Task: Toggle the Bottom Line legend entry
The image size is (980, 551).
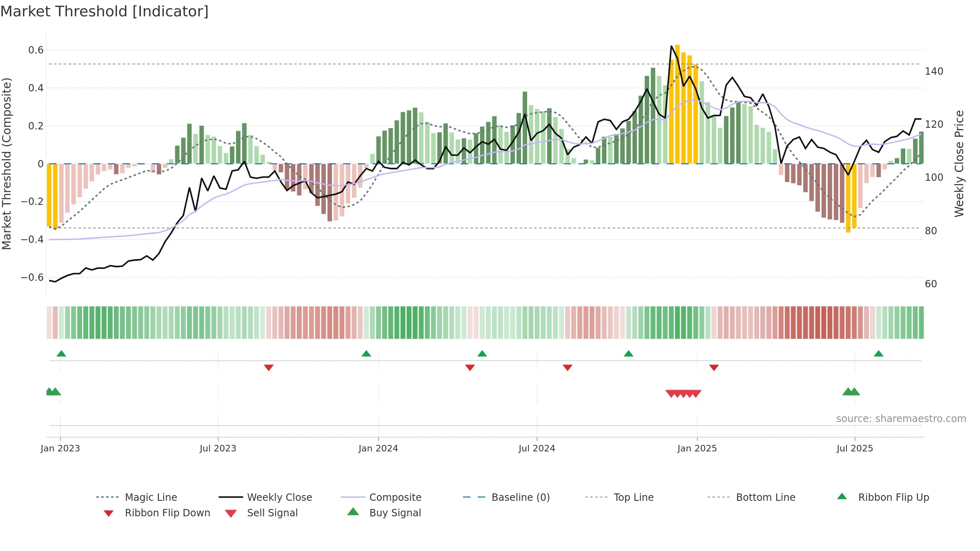Action: 751,497
